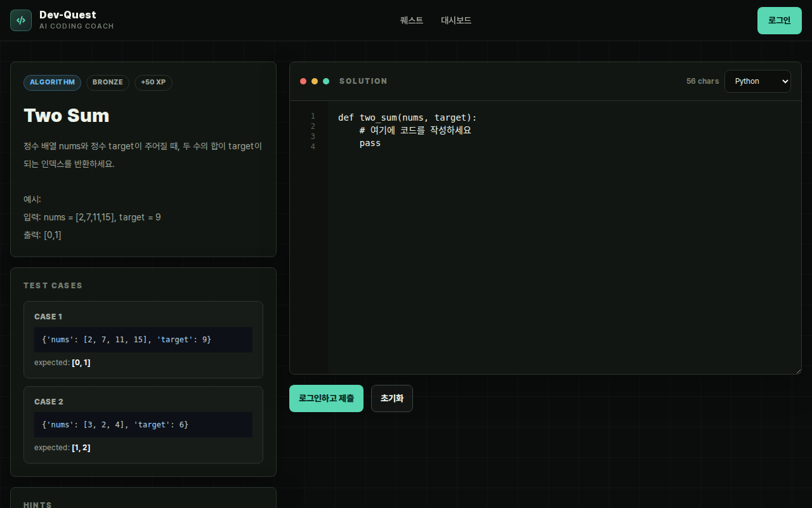The height and width of the screenshot is (508, 812).
Task: Click the ALGORITHM category badge
Action: 52,83
